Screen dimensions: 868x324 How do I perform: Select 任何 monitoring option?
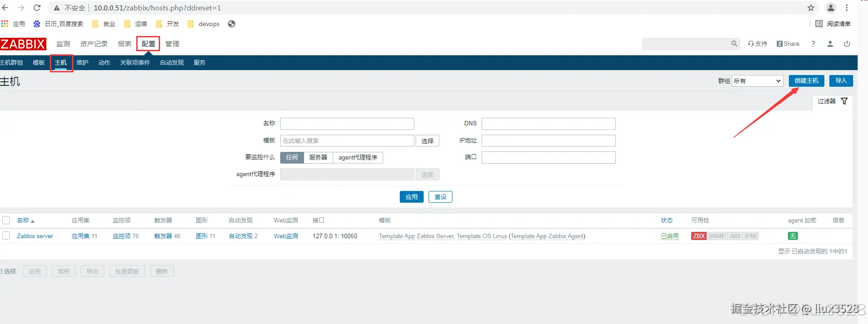(x=292, y=157)
